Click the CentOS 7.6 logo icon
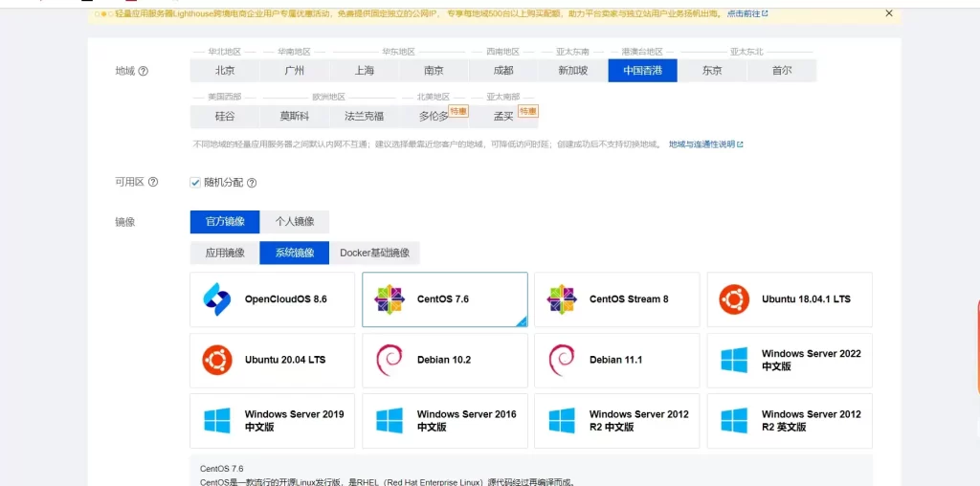 [390, 299]
